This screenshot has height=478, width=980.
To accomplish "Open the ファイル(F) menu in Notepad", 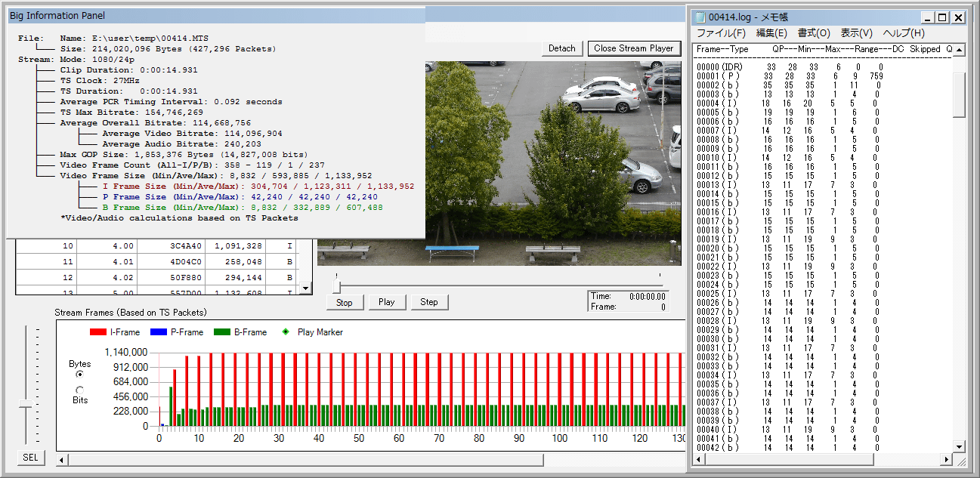I will coord(721,33).
